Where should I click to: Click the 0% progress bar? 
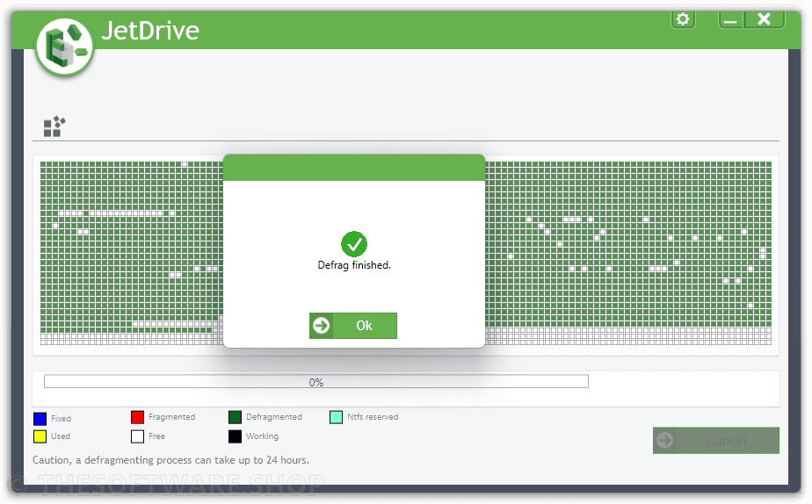[315, 382]
